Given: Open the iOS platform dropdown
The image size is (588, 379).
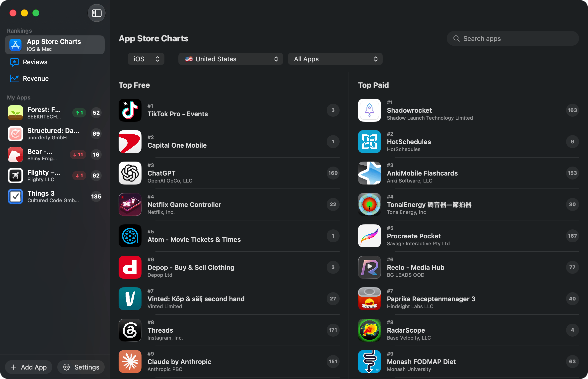Looking at the screenshot, I should [146, 59].
